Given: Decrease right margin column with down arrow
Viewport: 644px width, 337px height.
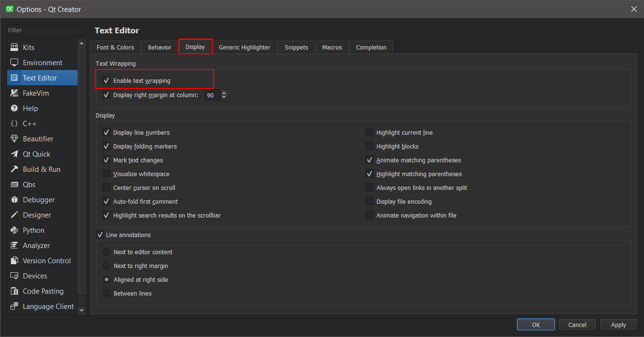Looking at the screenshot, I should tap(224, 98).
